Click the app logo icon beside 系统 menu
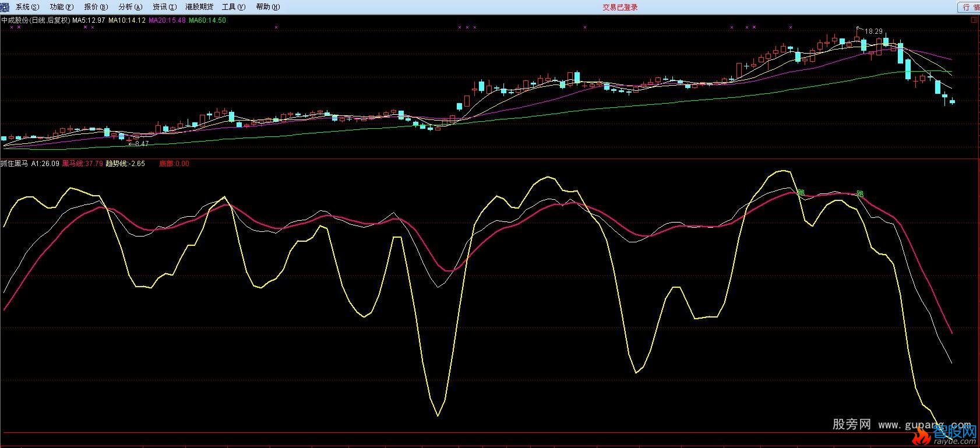The height and width of the screenshot is (448, 980). point(5,6)
